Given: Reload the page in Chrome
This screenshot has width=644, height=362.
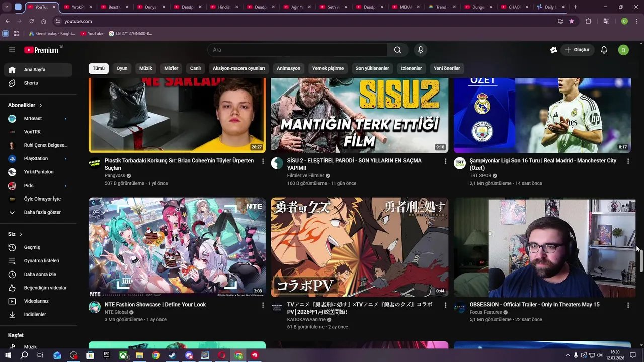Looking at the screenshot, I should tap(31, 21).
